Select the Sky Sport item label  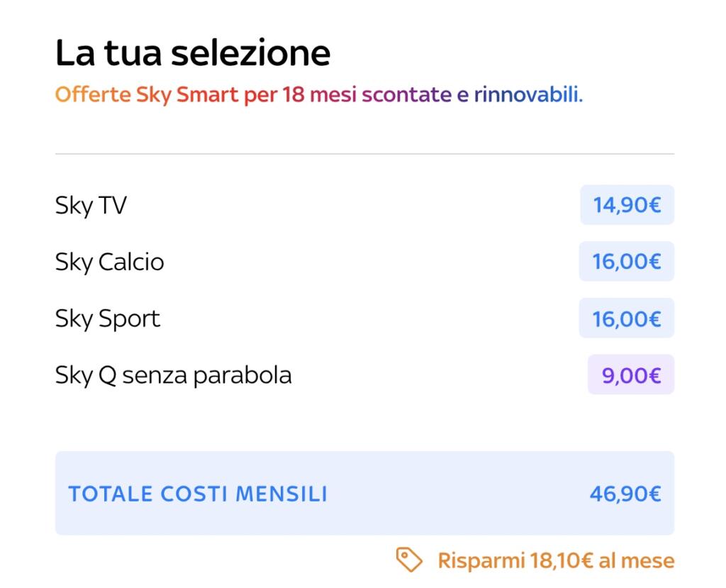click(x=108, y=318)
